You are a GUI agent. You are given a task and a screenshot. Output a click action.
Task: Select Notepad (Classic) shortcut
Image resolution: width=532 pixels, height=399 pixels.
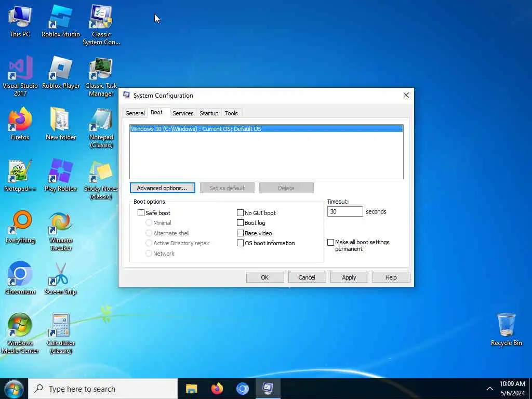(x=101, y=128)
